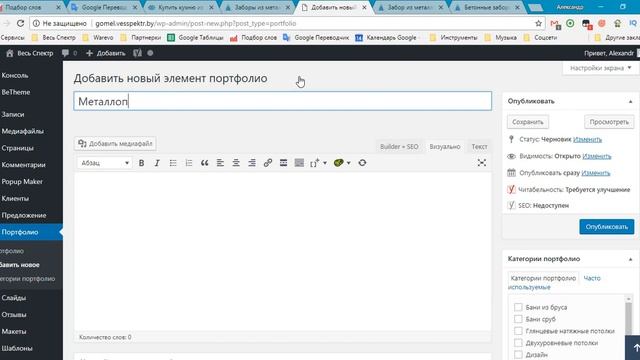Switch to the Текст editor tab

[x=479, y=147]
